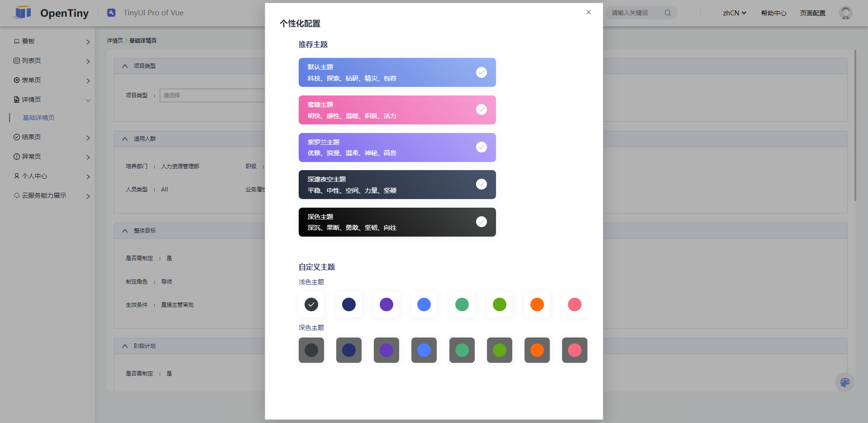
Task: Click the 列表页 sidebar icon
Action: [17, 61]
